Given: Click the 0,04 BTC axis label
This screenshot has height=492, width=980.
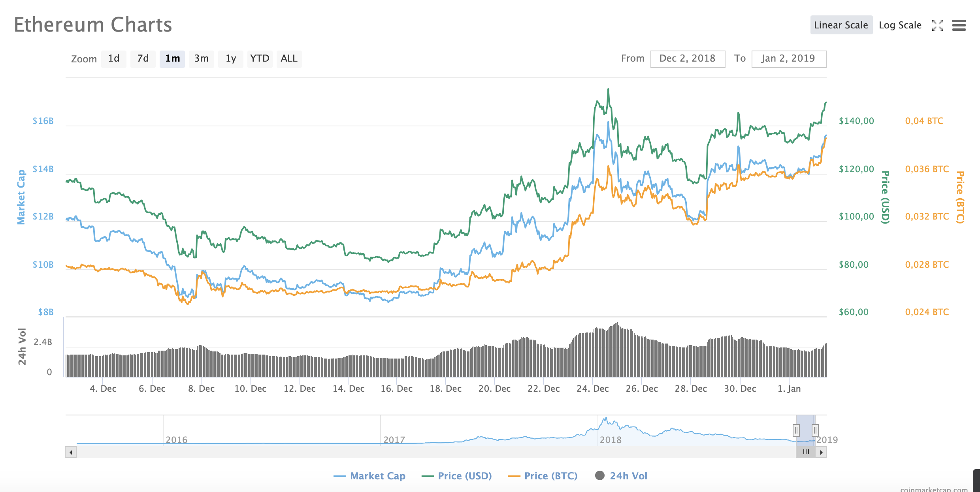Looking at the screenshot, I should tap(924, 121).
